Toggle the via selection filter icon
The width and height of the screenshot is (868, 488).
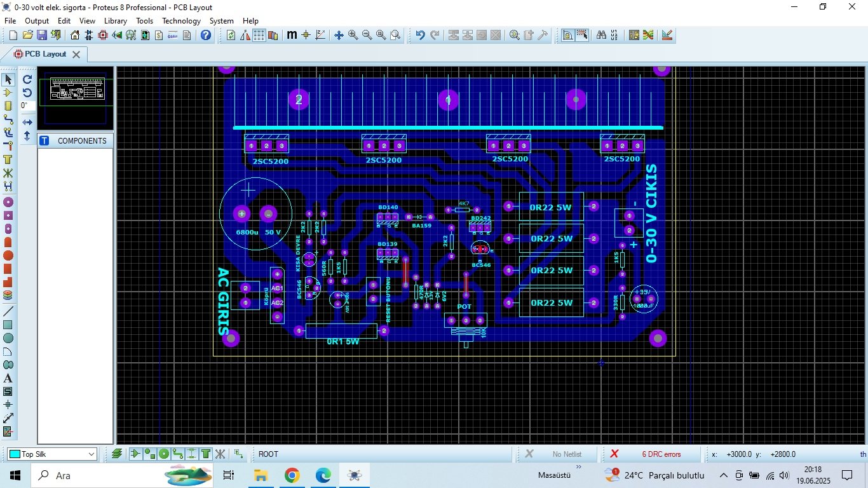pos(163,454)
